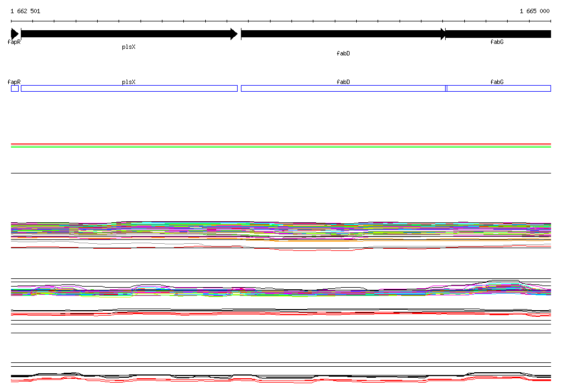Click the plsX blue outlined box
This screenshot has height=392, width=562.
(x=129, y=88)
